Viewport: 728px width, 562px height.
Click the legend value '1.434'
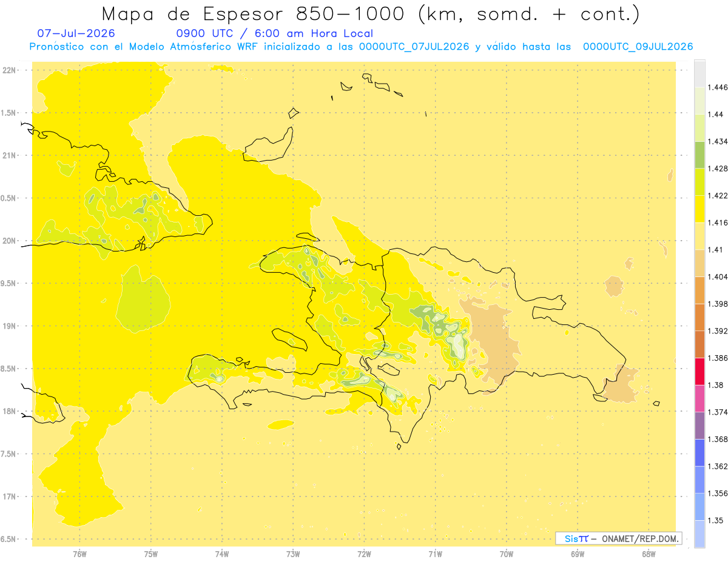point(718,141)
